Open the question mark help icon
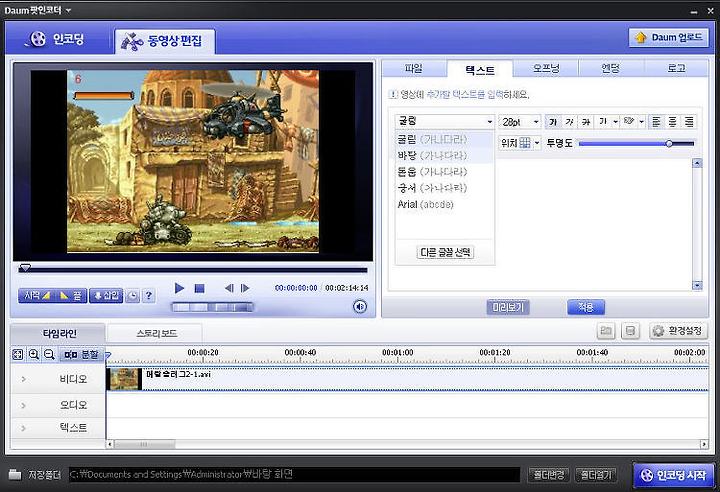720x492 pixels. click(148, 296)
